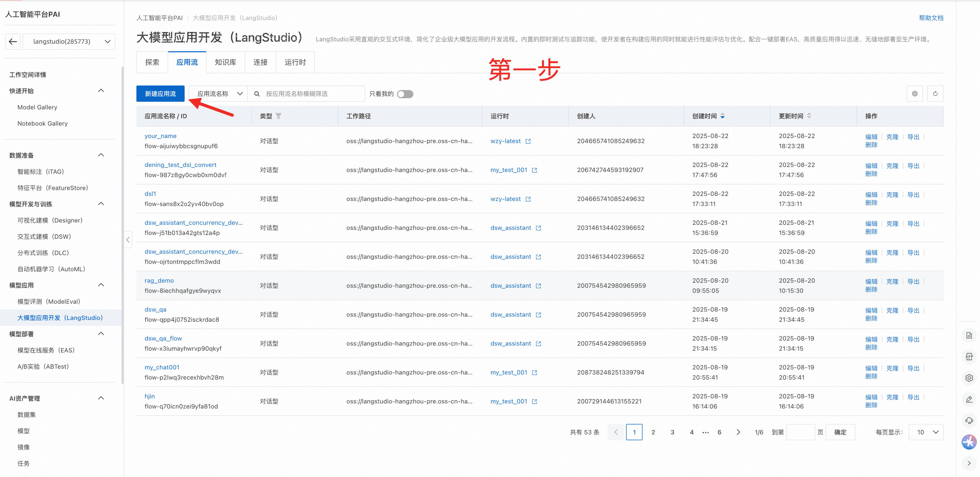
Task: Open the table settings gear icon
Action: [915, 94]
